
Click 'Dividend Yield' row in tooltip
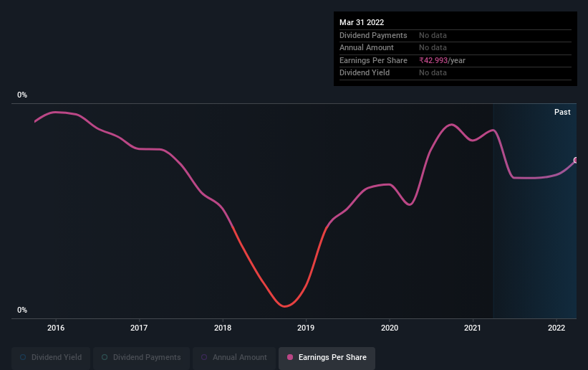(x=456, y=73)
